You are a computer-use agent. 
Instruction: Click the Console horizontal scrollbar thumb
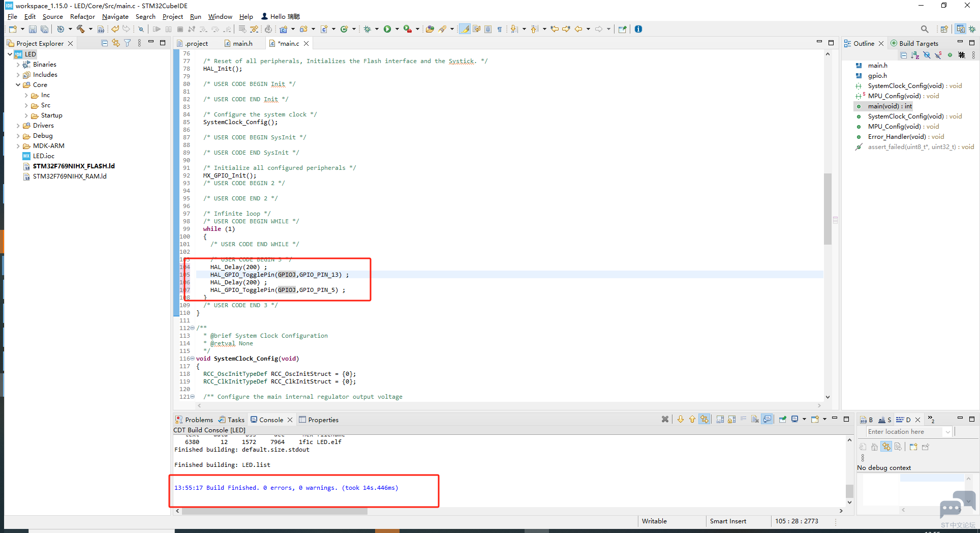[x=274, y=511]
